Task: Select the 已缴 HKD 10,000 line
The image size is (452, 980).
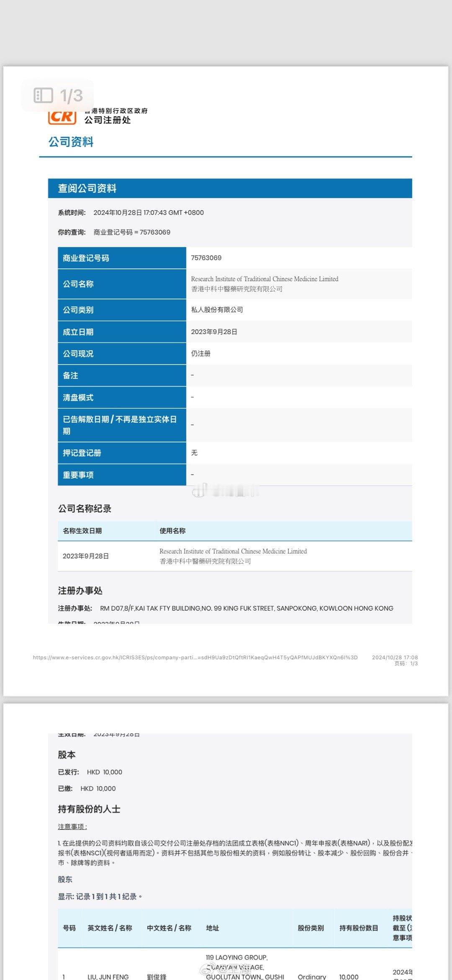Action: coord(87,789)
